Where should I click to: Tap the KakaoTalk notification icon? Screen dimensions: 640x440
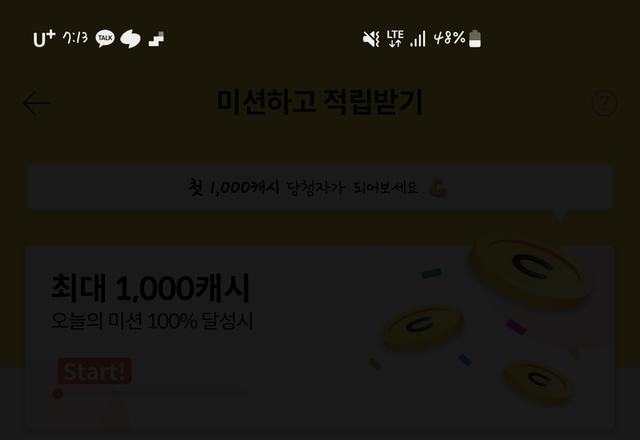[x=105, y=39]
